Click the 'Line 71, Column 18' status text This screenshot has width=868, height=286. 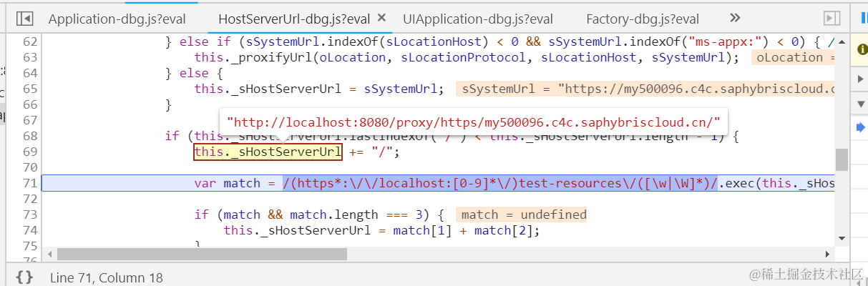coord(107,277)
